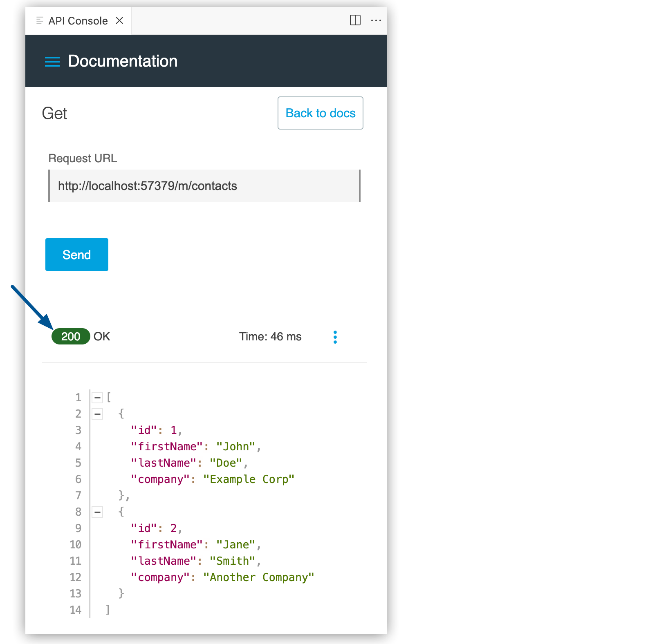This screenshot has width=668, height=644.
Task: Click the green 200 status badge
Action: pos(71,336)
